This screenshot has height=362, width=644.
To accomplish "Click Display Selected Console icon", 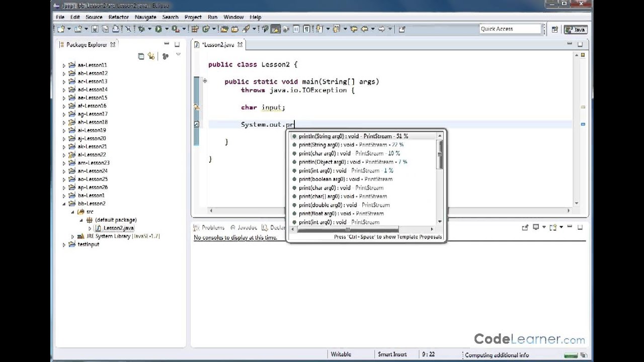I will [536, 227].
